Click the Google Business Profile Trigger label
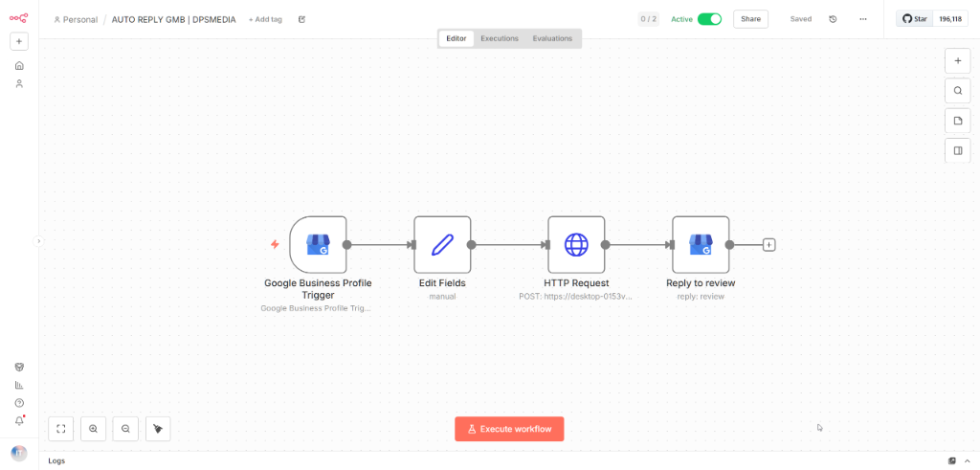Viewport: 980px width, 470px height. (x=318, y=289)
